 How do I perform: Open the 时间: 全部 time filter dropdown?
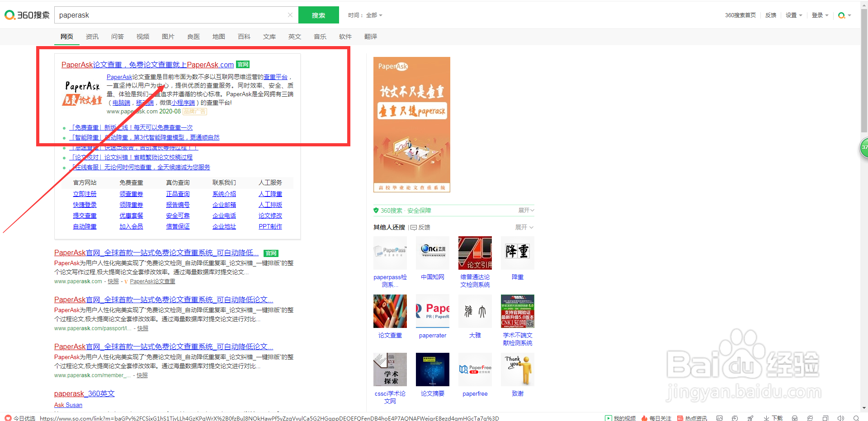(x=365, y=15)
